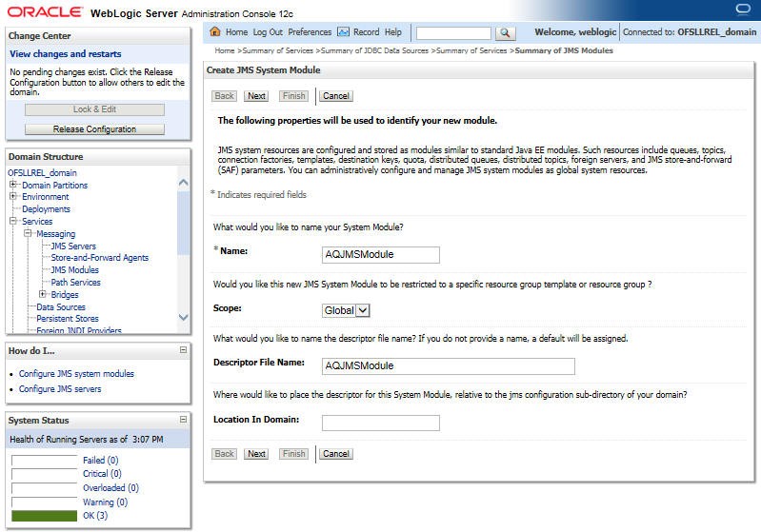Click the Warning (0) status link
761x532 pixels.
[x=106, y=502]
